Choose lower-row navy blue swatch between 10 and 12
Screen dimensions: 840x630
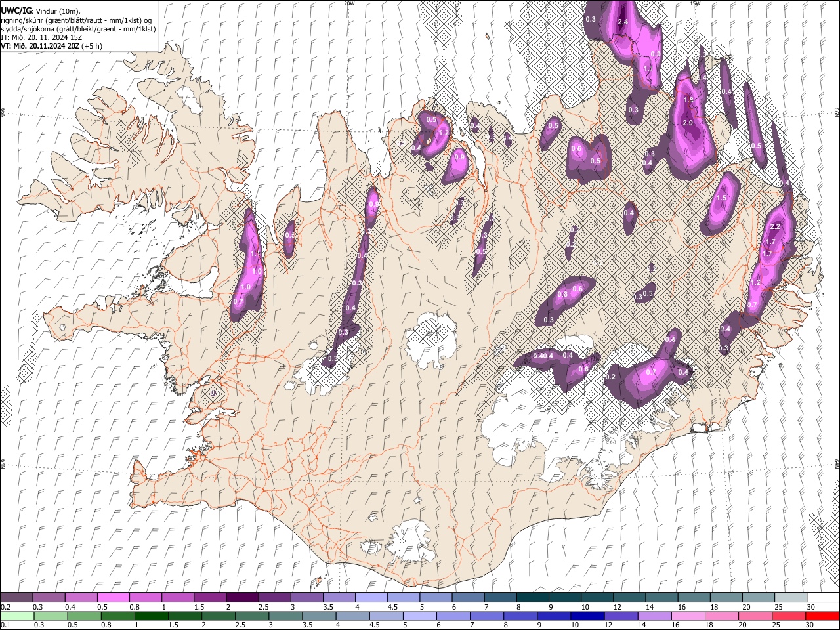(x=587, y=616)
